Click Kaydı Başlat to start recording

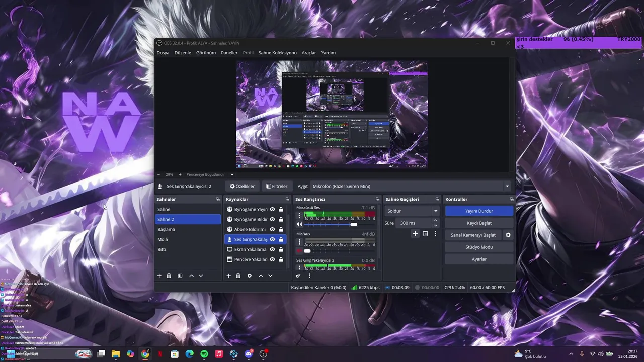coord(479,223)
